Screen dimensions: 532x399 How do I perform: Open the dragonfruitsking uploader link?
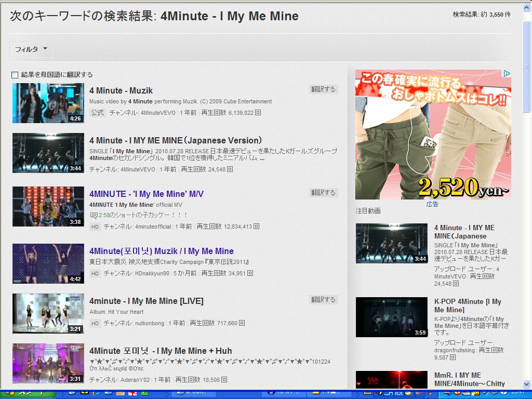[454, 350]
